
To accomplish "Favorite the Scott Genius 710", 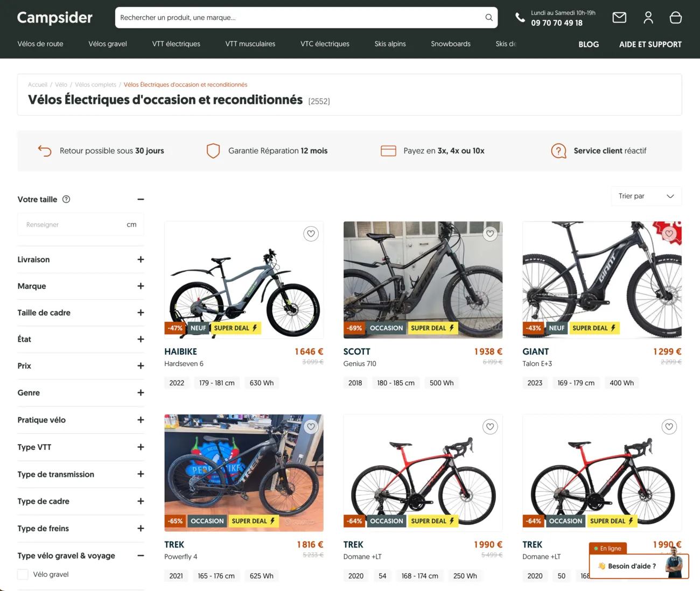I will pyautogui.click(x=490, y=234).
